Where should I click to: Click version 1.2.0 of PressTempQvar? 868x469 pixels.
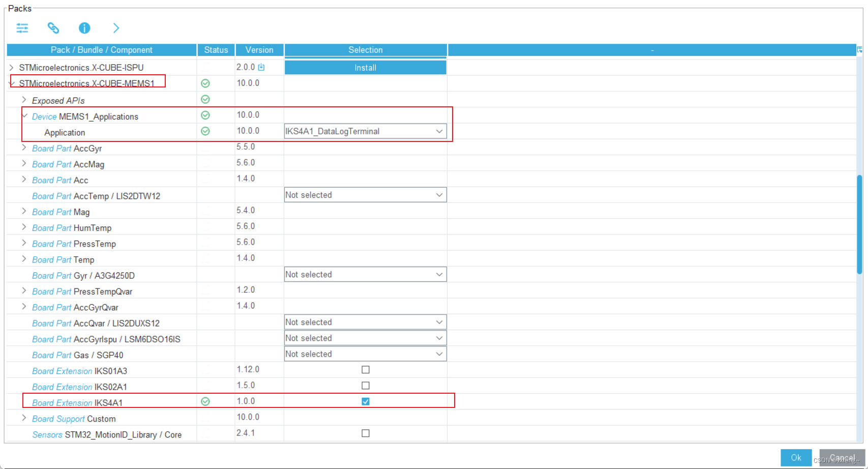coord(246,289)
